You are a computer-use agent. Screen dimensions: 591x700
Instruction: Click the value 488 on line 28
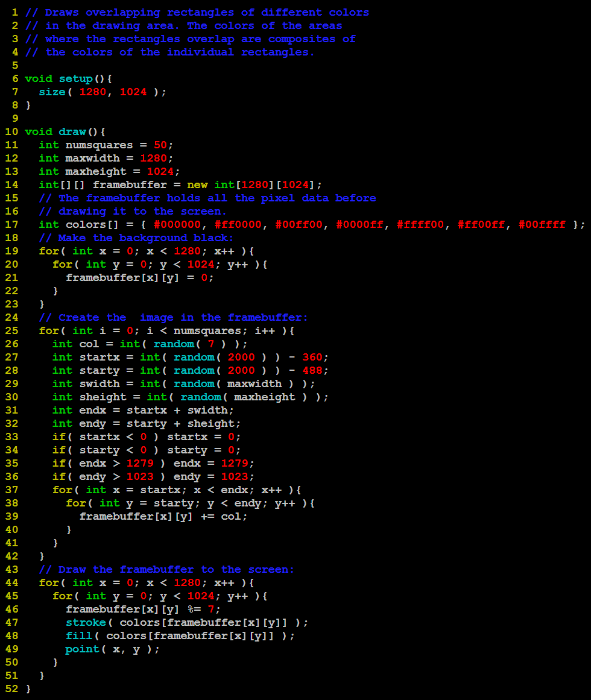312,371
